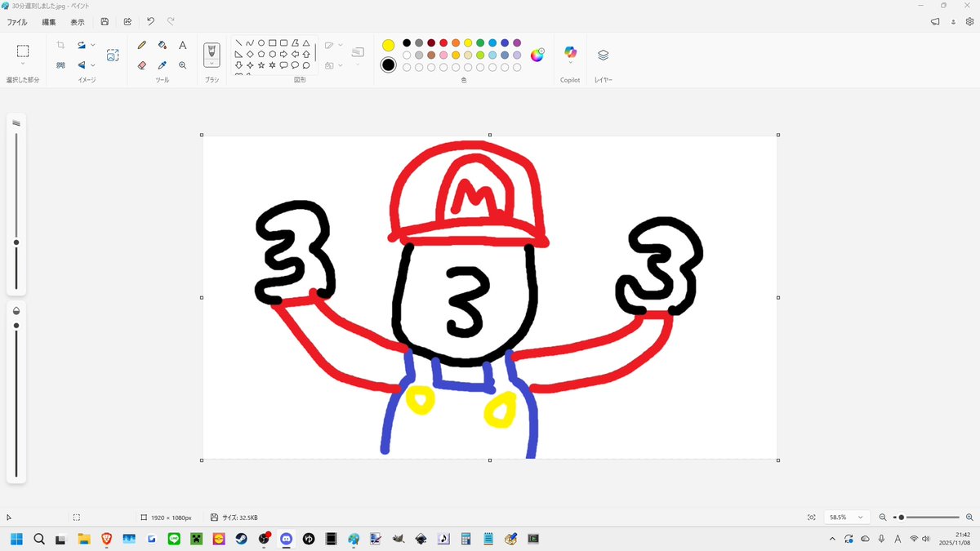Open the Discord taskbar icon
The image size is (980, 551).
(287, 539)
